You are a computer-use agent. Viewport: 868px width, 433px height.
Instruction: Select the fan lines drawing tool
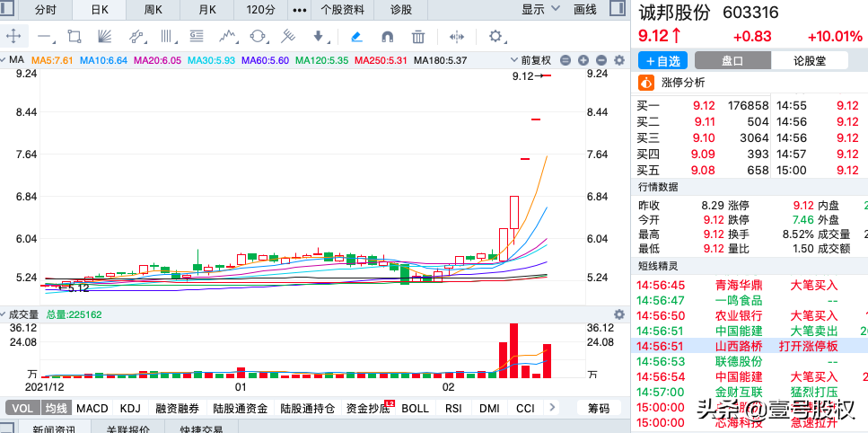click(x=105, y=37)
